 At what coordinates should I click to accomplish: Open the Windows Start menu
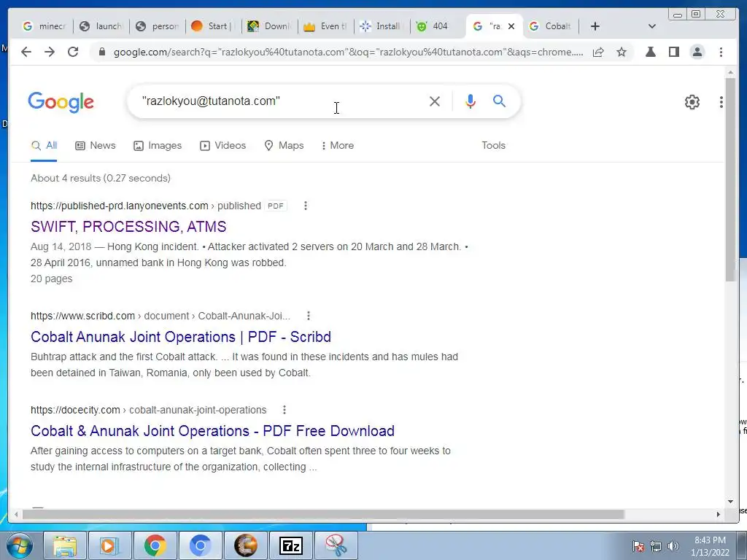[x=20, y=545]
